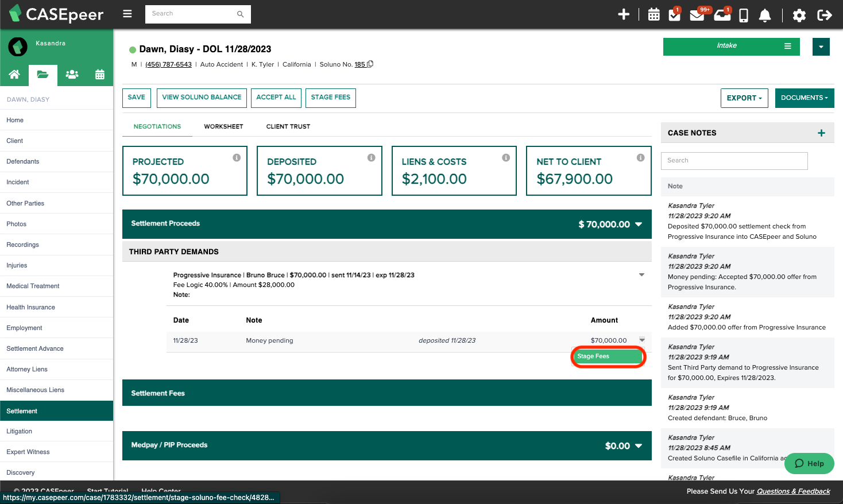The height and width of the screenshot is (504, 843).
Task: Open the Documents dropdown
Action: click(x=805, y=98)
